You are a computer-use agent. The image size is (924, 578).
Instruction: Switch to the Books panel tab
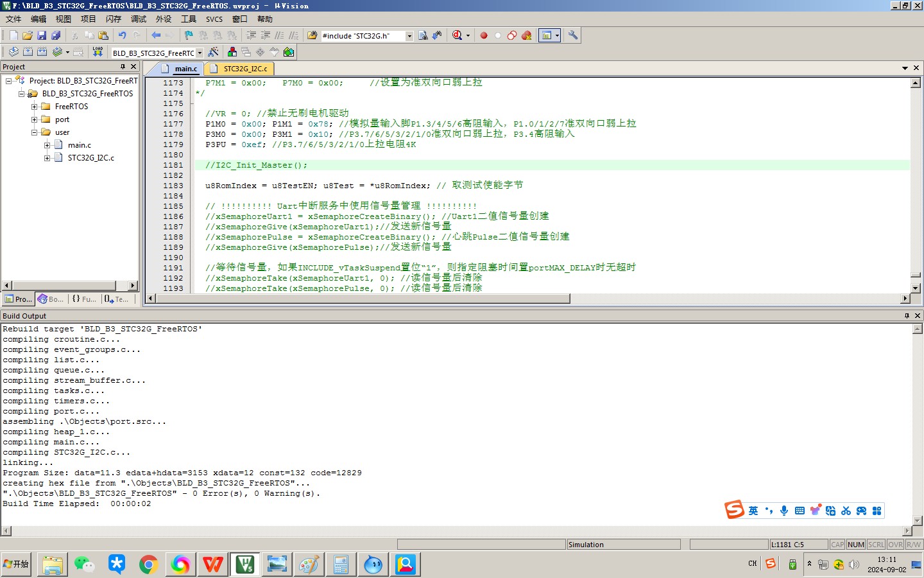click(x=51, y=299)
